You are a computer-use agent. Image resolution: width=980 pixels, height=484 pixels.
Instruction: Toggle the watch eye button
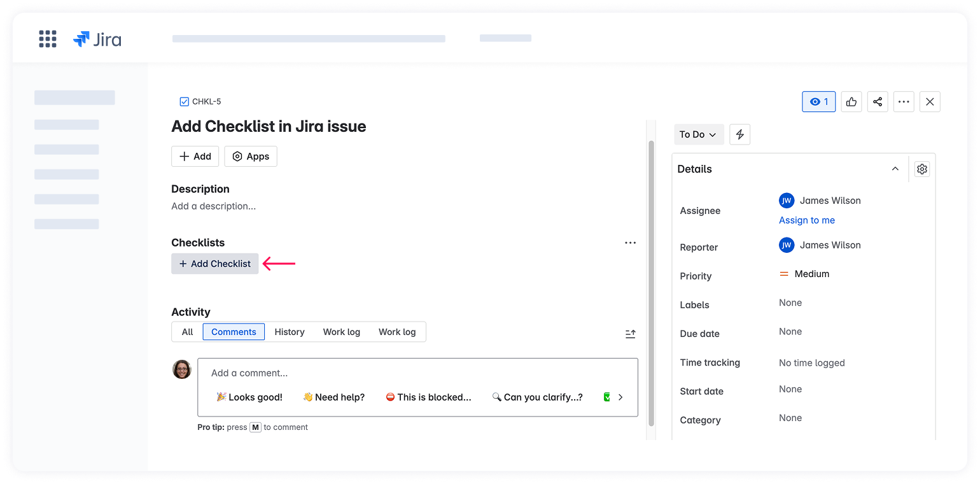[x=818, y=102]
